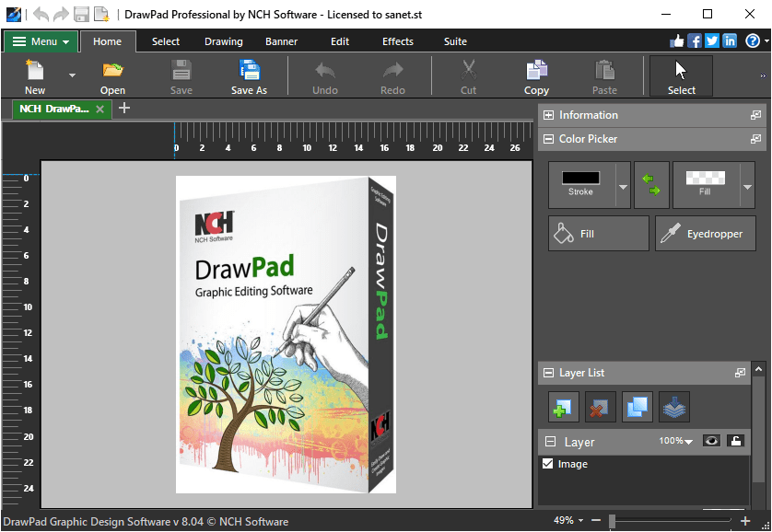Click the thumbs-up like icon
The height and width of the screenshot is (532, 772).
677,40
